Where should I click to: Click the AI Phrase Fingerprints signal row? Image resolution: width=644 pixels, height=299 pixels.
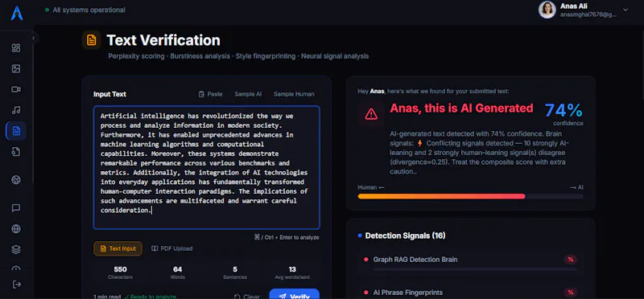coord(471,293)
